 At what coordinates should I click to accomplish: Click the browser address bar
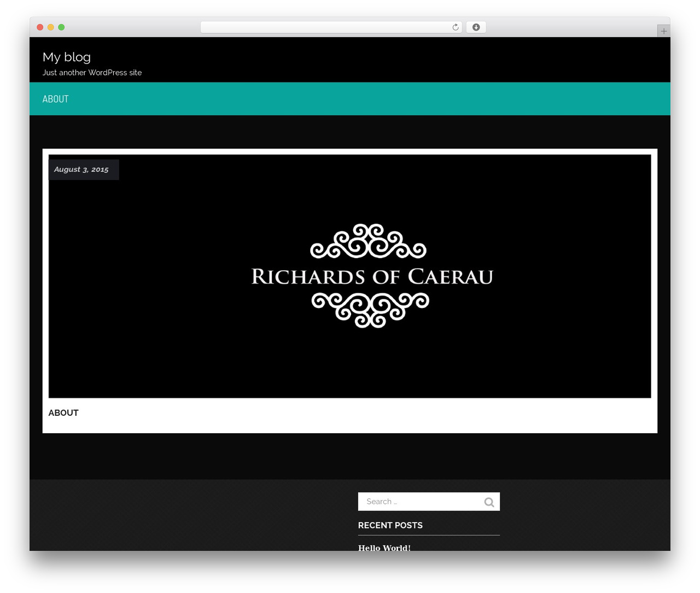pyautogui.click(x=331, y=27)
